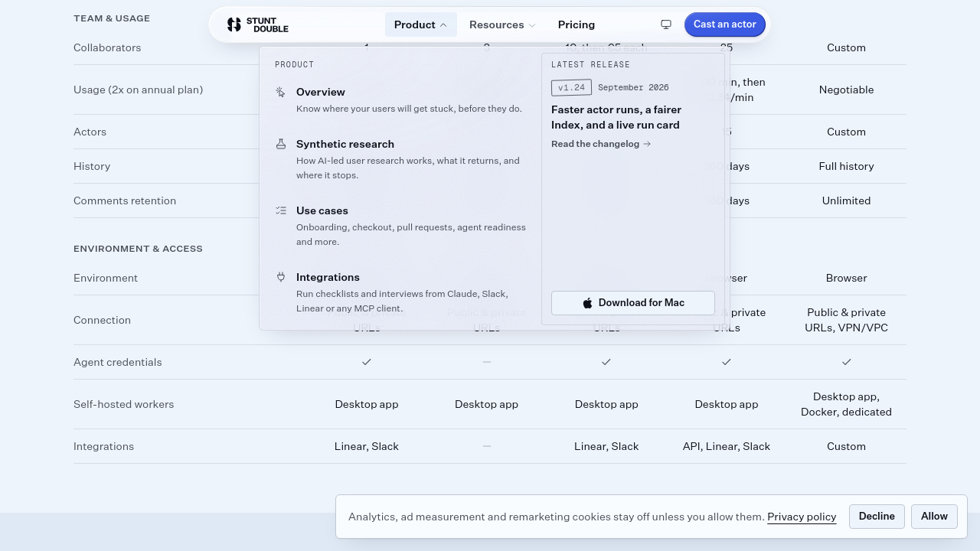Click the arrow beside Read the changelog

coord(647,144)
